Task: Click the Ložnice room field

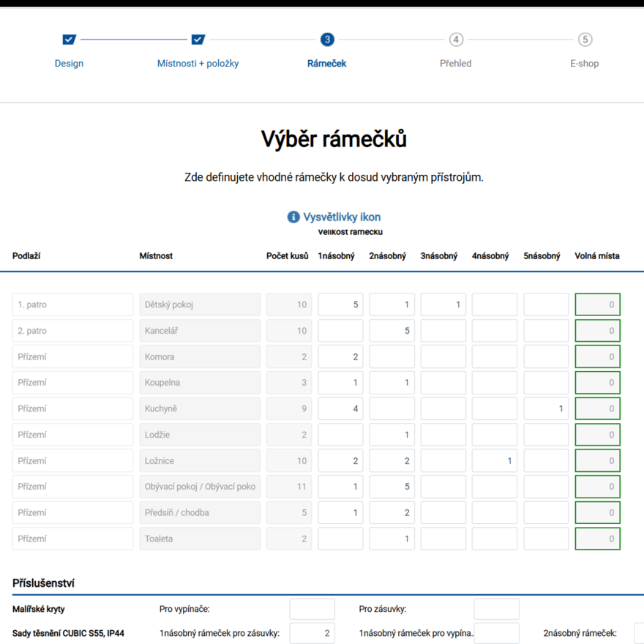Action: click(200, 461)
